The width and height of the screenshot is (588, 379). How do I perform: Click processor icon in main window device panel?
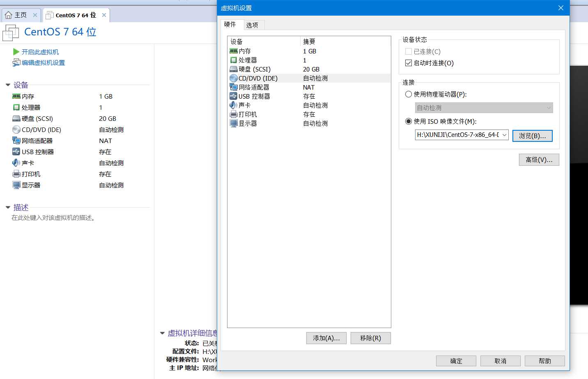click(16, 107)
